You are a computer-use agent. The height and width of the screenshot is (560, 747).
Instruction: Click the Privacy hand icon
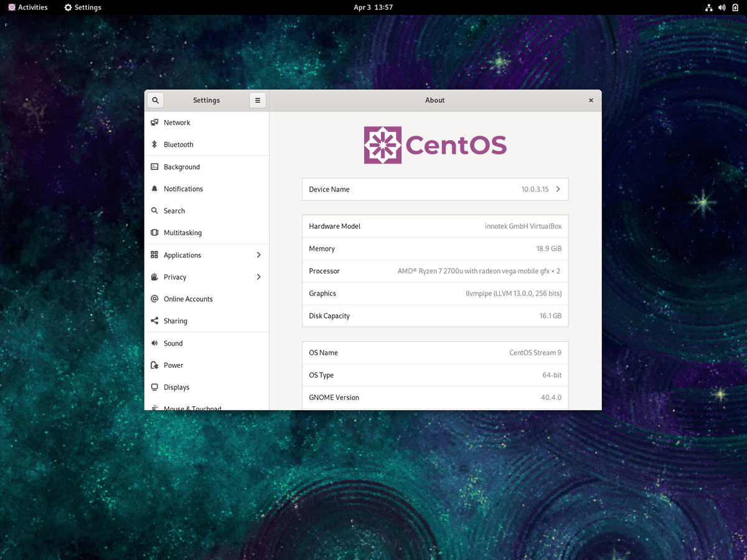pos(154,277)
